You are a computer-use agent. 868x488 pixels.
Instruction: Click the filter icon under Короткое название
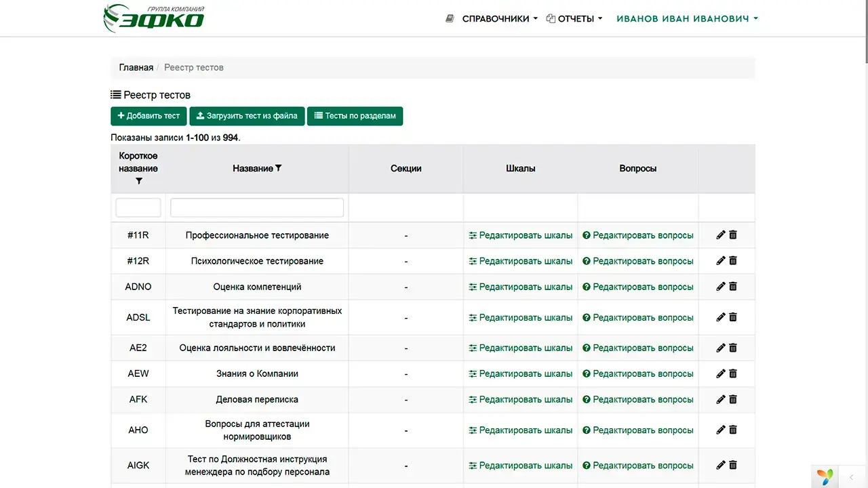pos(138,181)
